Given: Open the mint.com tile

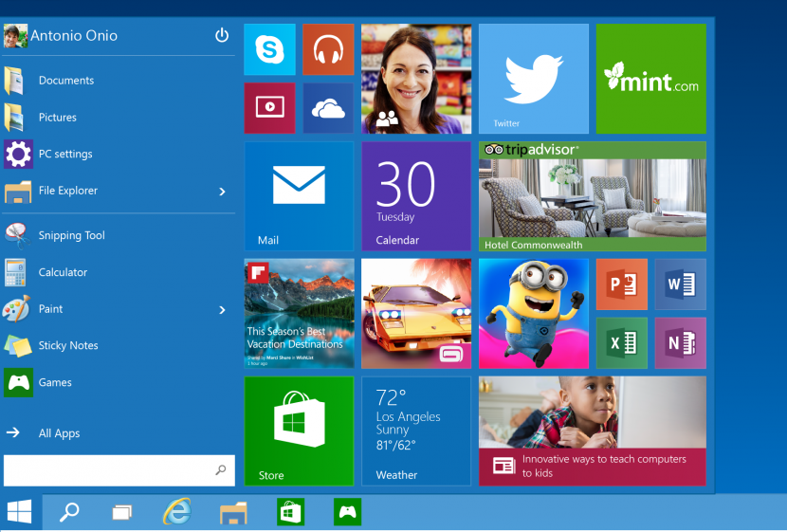Looking at the screenshot, I should pyautogui.click(x=651, y=79).
